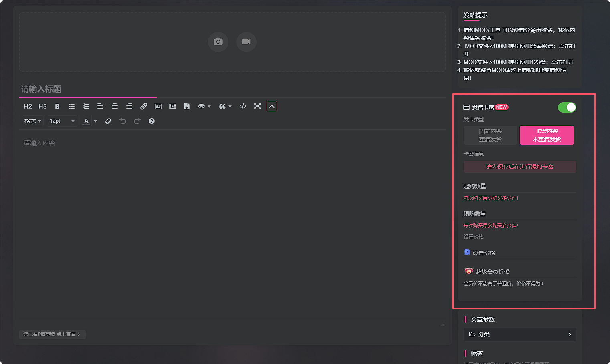610x364 pixels.
Task: Select 固定内容 重复发货 card type
Action: pos(491,135)
